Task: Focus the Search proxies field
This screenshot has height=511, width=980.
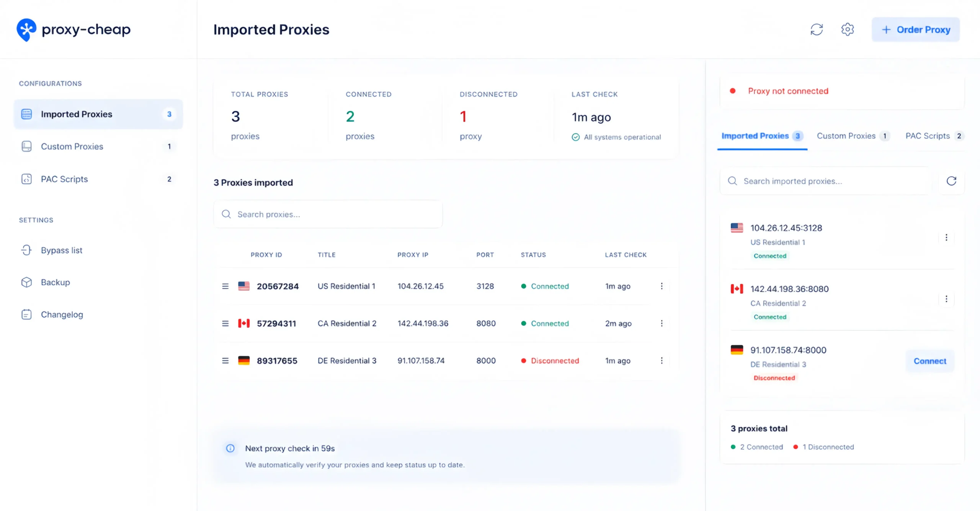Action: [328, 214]
